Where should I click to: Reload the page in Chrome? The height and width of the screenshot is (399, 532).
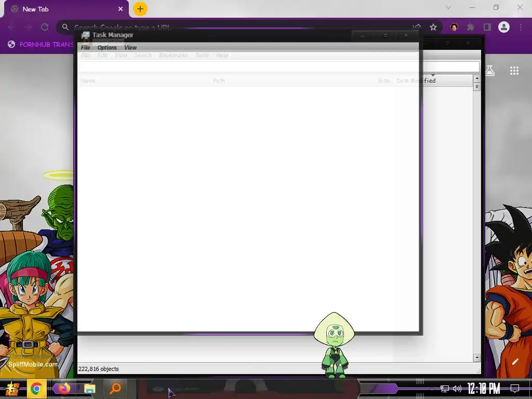(45, 27)
